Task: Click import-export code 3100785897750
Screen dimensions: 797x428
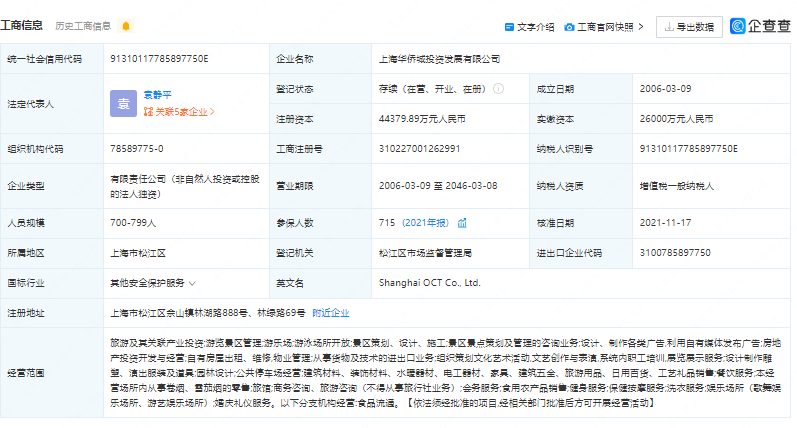Action: tap(675, 253)
